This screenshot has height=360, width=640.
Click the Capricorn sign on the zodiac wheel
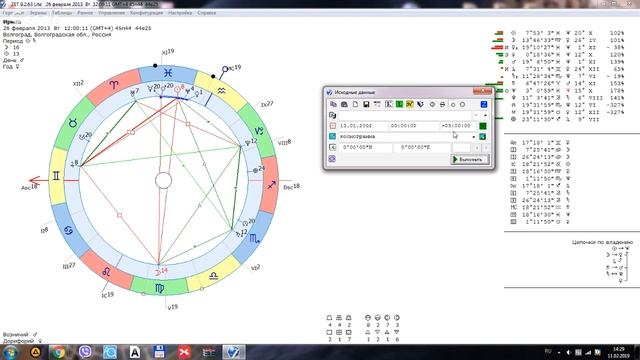point(259,131)
